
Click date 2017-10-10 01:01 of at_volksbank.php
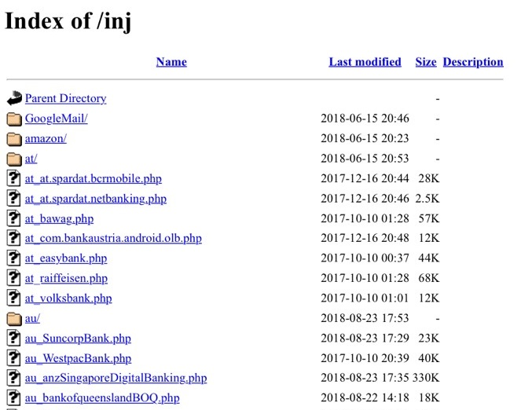365,298
